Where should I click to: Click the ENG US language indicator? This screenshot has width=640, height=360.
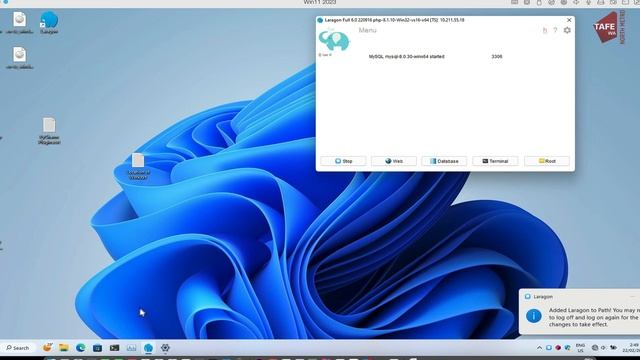pos(580,348)
